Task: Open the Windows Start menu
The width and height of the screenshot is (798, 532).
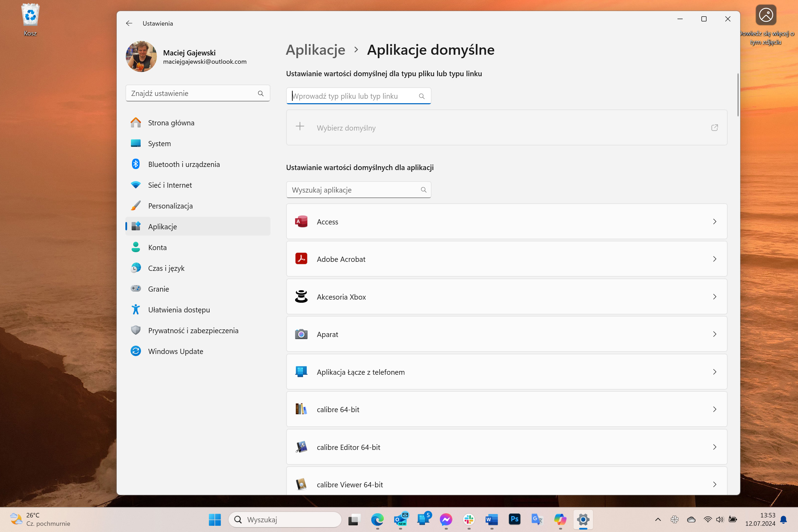Action: [x=215, y=520]
